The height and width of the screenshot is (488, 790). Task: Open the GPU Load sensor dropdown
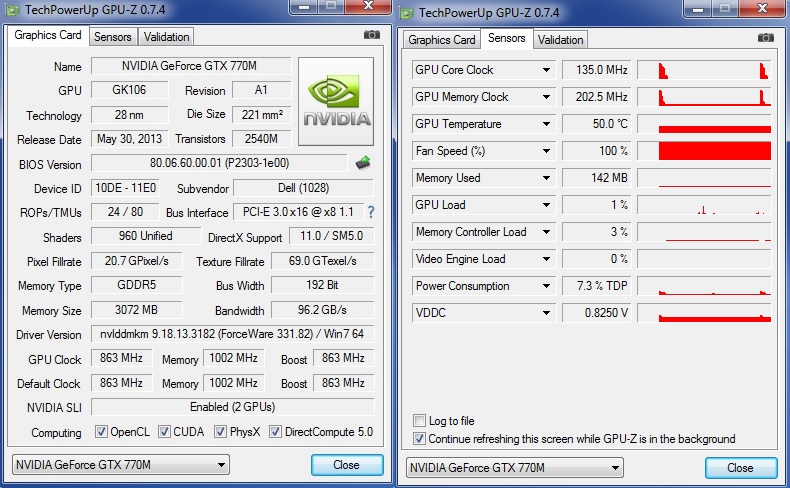(x=546, y=205)
